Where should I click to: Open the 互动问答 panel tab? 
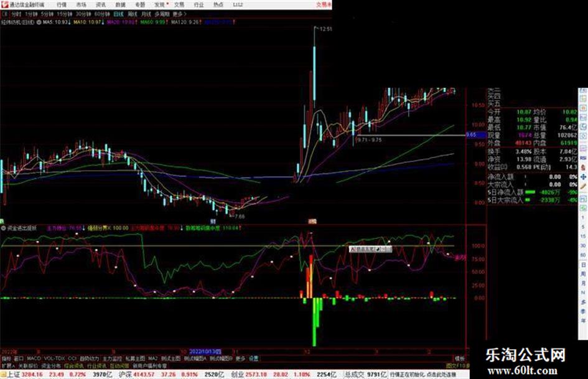pyautogui.click(x=119, y=365)
